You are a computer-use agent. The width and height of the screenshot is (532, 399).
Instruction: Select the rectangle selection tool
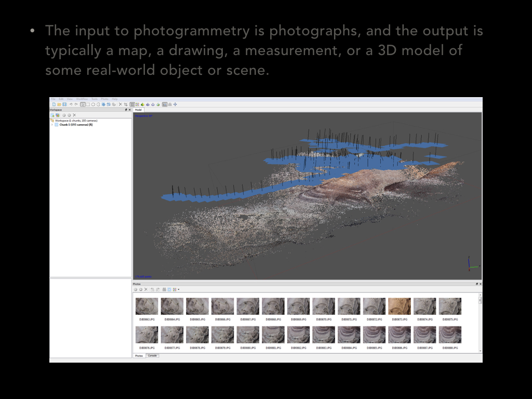[x=88, y=104]
